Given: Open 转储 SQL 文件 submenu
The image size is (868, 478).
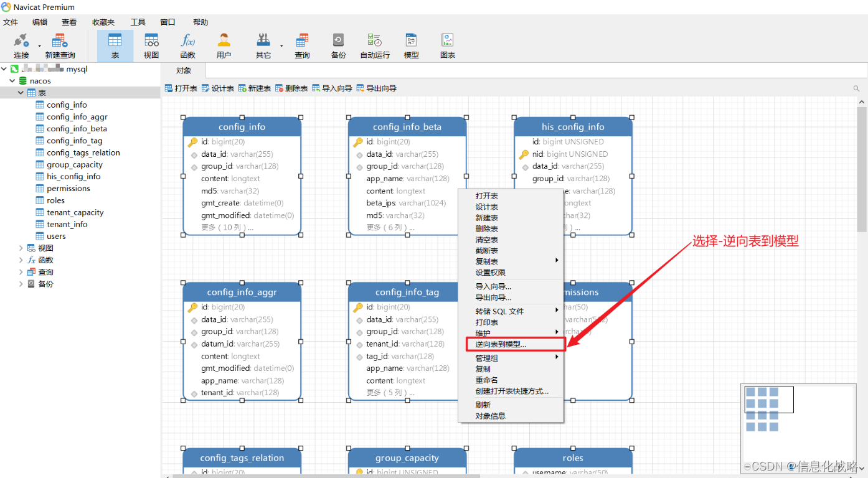Looking at the screenshot, I should [x=511, y=311].
